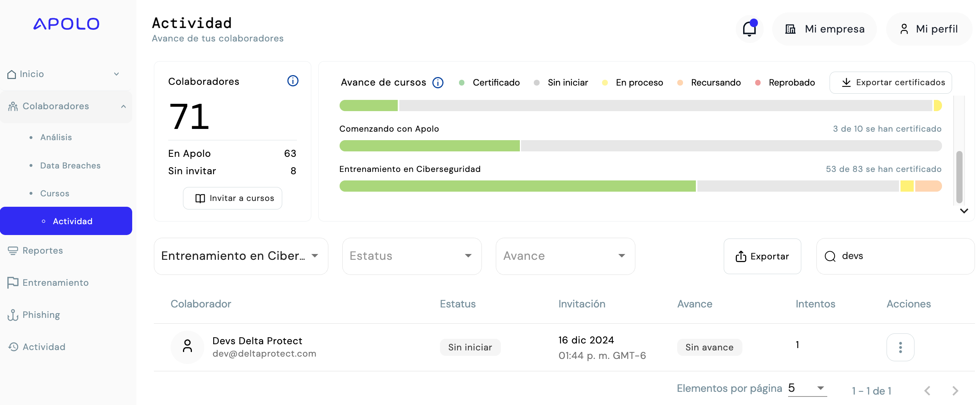Click the Entrenamiento flag icon
This screenshot has width=980, height=405.
(x=13, y=283)
